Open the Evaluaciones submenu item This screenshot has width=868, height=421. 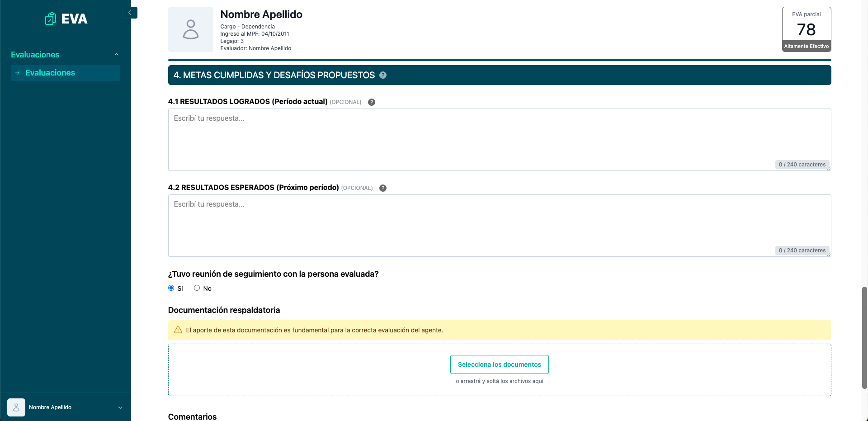pos(66,73)
